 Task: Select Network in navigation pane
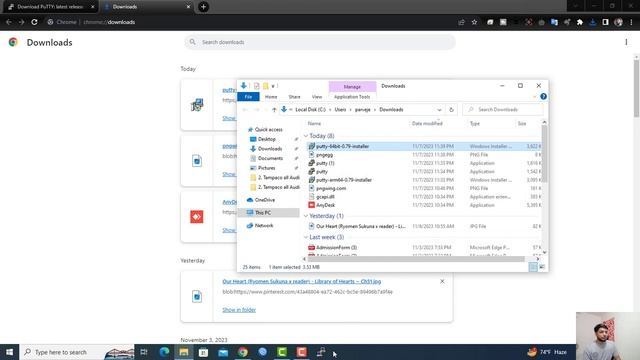pyautogui.click(x=264, y=225)
